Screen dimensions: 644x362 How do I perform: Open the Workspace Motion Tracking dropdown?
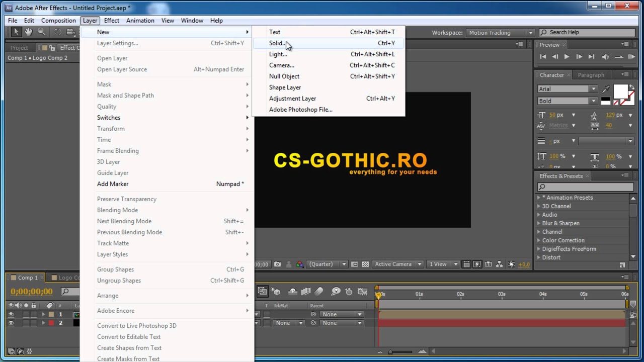(500, 33)
